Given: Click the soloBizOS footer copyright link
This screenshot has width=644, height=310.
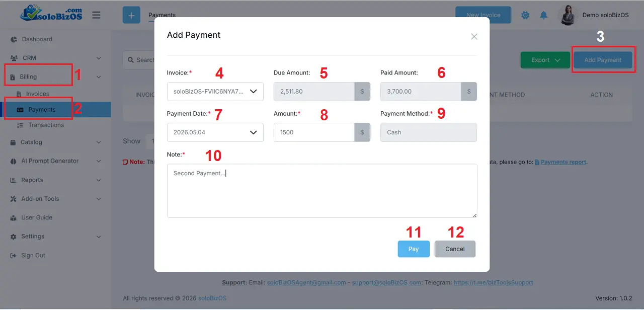Looking at the screenshot, I should 211,298.
